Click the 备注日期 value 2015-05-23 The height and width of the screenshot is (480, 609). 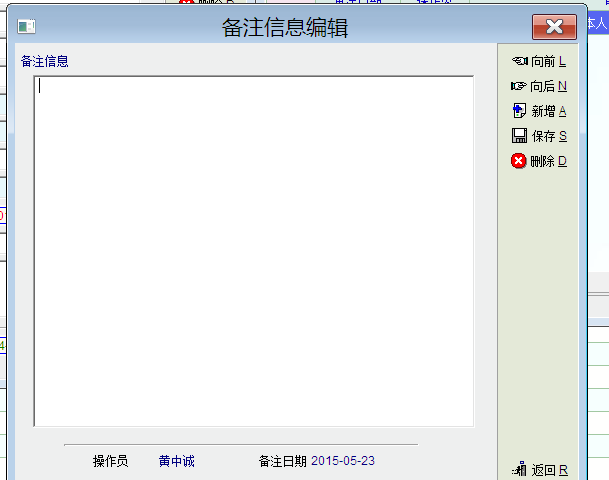(x=343, y=461)
